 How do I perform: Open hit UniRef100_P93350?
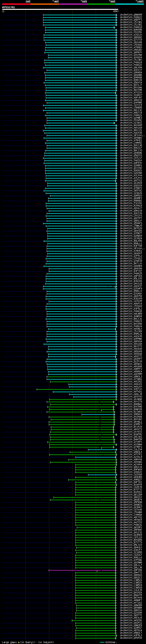tap(131, 32)
